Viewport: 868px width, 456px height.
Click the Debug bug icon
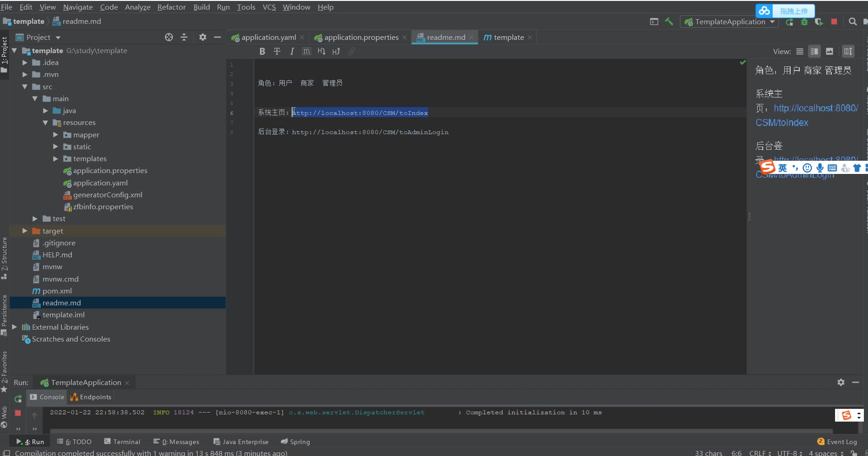point(804,22)
